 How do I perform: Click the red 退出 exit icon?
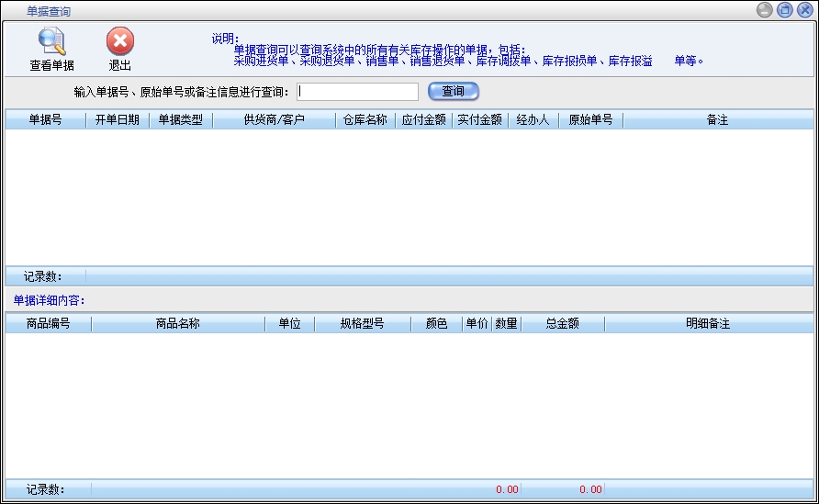[120, 42]
